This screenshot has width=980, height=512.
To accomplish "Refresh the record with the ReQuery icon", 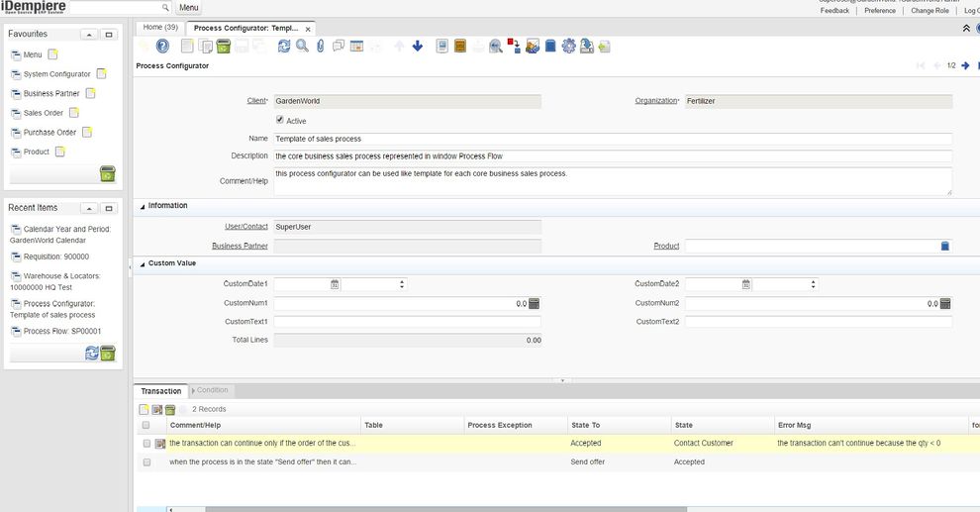I will [x=284, y=47].
